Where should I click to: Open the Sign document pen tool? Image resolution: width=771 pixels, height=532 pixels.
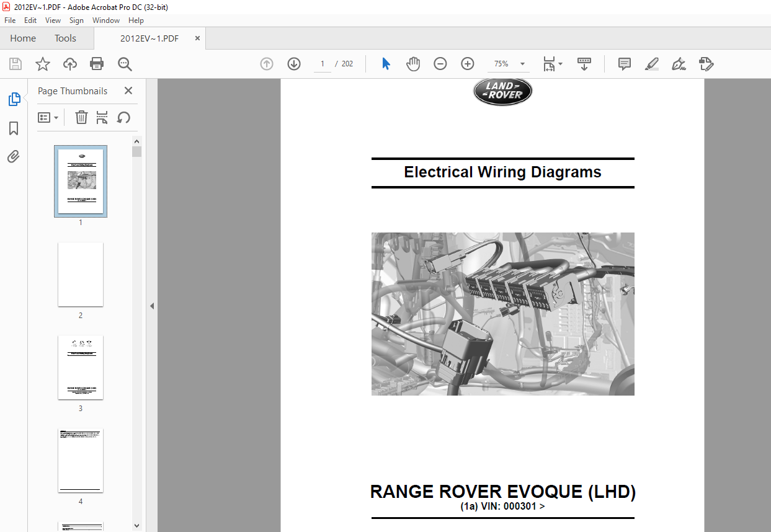tap(679, 64)
